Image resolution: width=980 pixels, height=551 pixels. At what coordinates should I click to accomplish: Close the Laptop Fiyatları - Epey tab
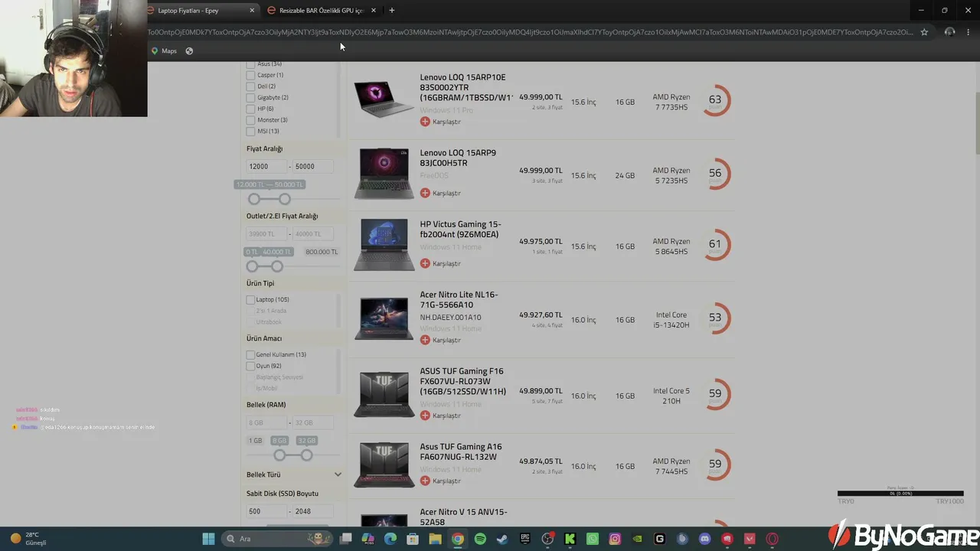pyautogui.click(x=252, y=11)
